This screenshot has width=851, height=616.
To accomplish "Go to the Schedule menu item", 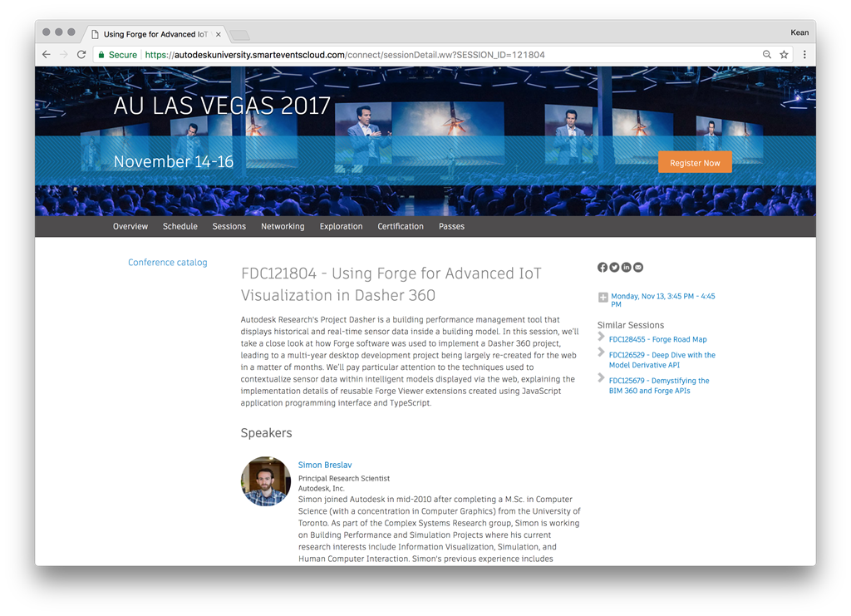I will pyautogui.click(x=180, y=226).
